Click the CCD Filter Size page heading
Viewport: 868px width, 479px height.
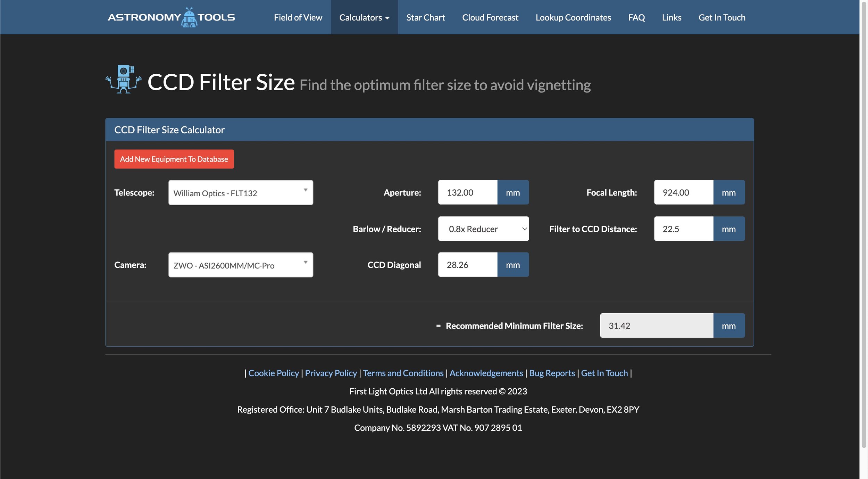pyautogui.click(x=221, y=82)
